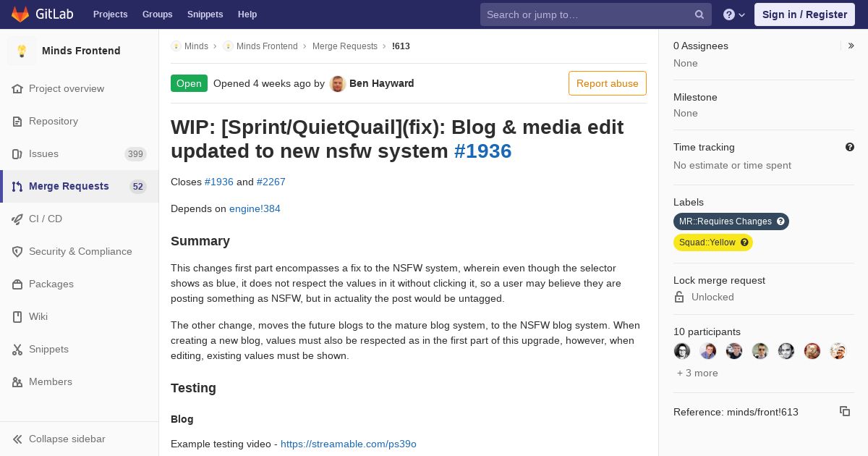Open the CI / CD rocket icon

pyautogui.click(x=17, y=219)
